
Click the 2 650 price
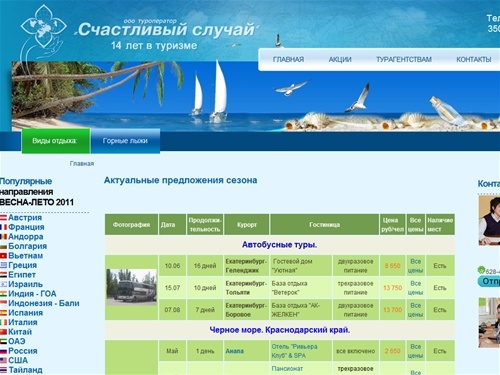[x=392, y=351]
